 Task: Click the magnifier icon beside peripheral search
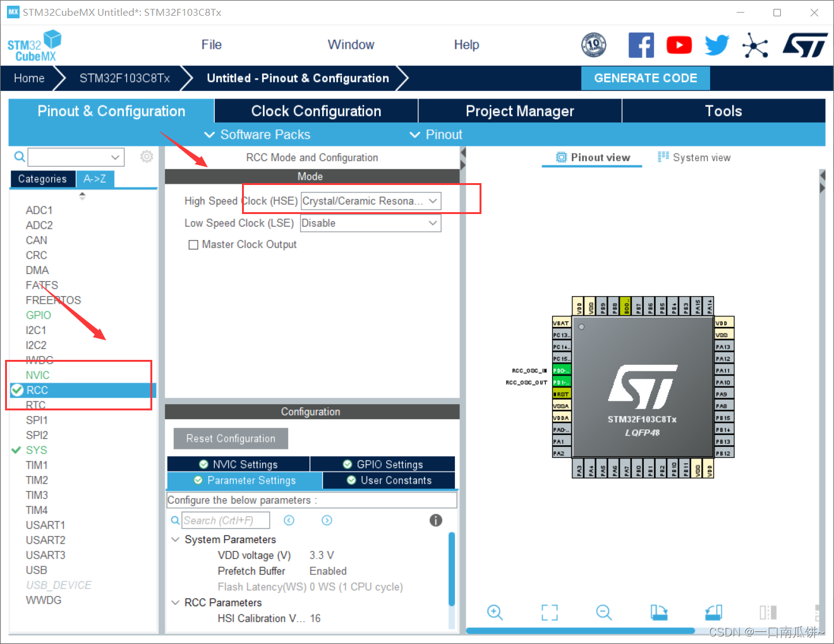point(20,157)
